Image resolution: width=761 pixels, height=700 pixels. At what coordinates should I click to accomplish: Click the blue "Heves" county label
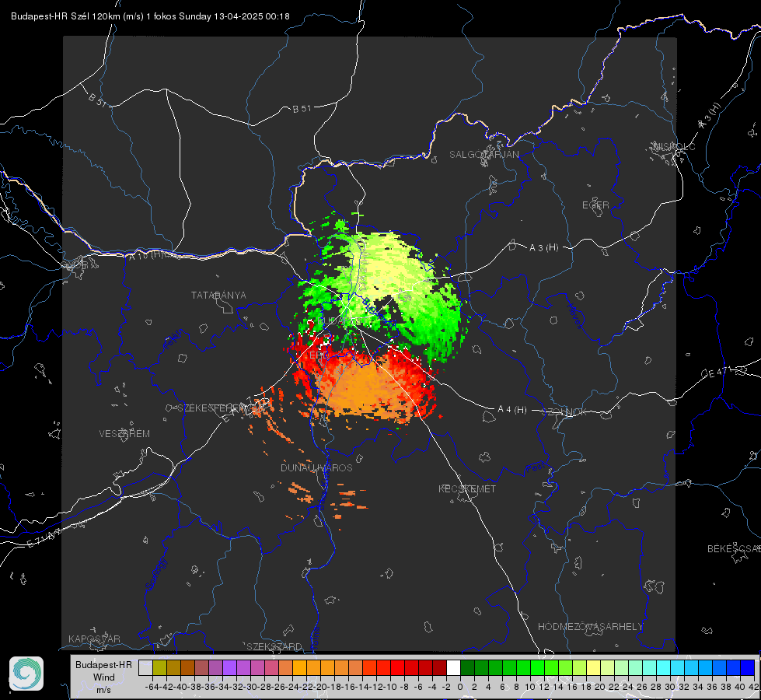point(574,317)
